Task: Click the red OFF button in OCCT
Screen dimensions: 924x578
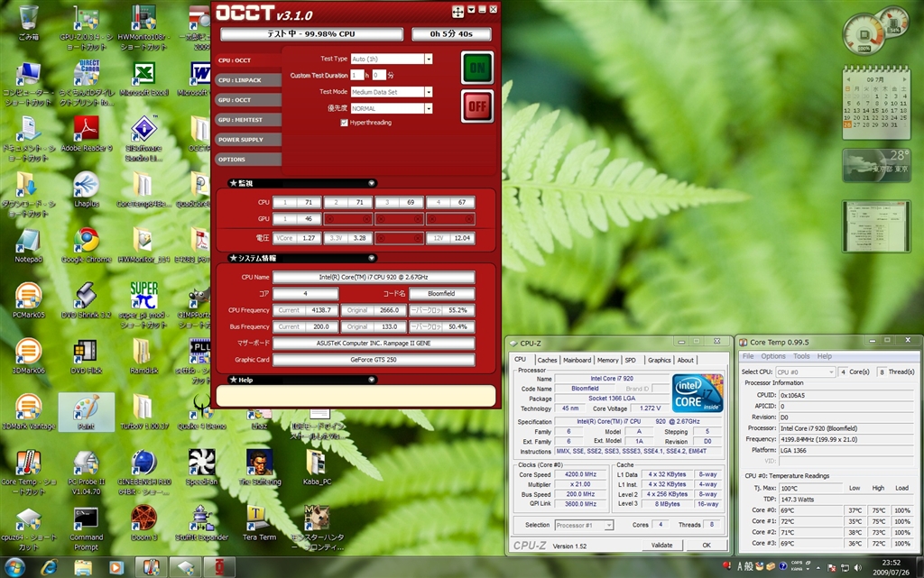Action: [x=476, y=106]
